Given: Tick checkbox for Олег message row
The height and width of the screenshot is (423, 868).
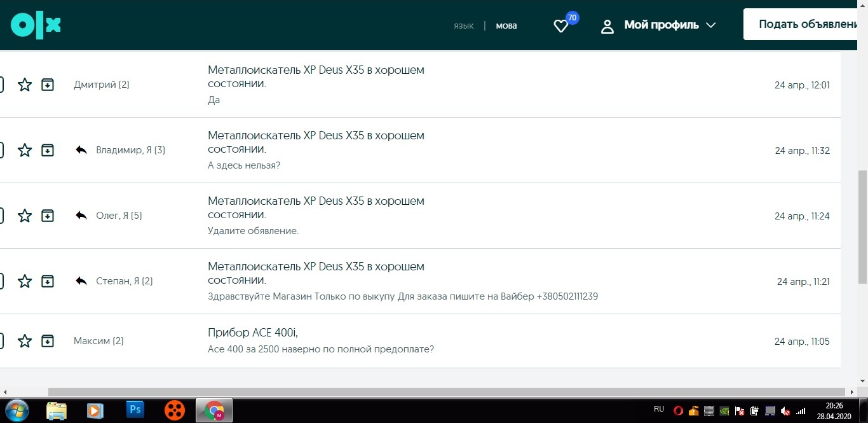Looking at the screenshot, I should [x=1, y=216].
